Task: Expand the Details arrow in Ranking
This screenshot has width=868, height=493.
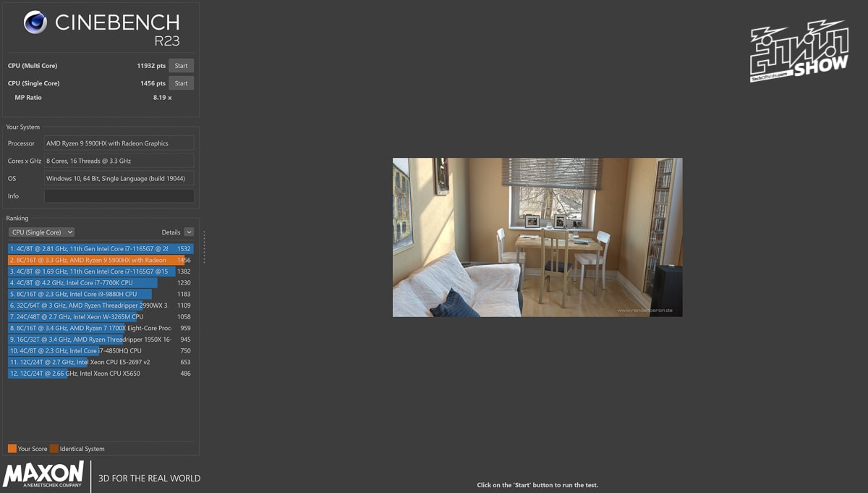Action: tap(189, 232)
